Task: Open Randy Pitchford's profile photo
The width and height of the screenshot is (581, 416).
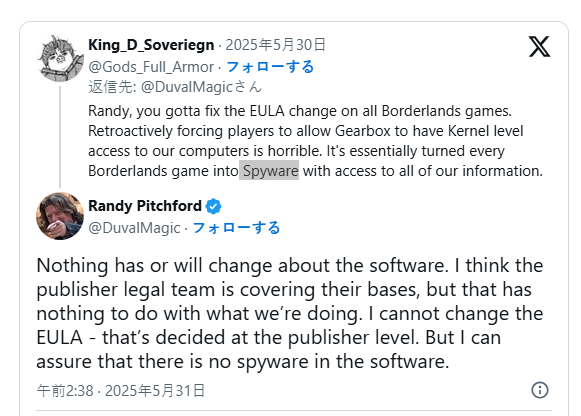Action: coord(60,216)
